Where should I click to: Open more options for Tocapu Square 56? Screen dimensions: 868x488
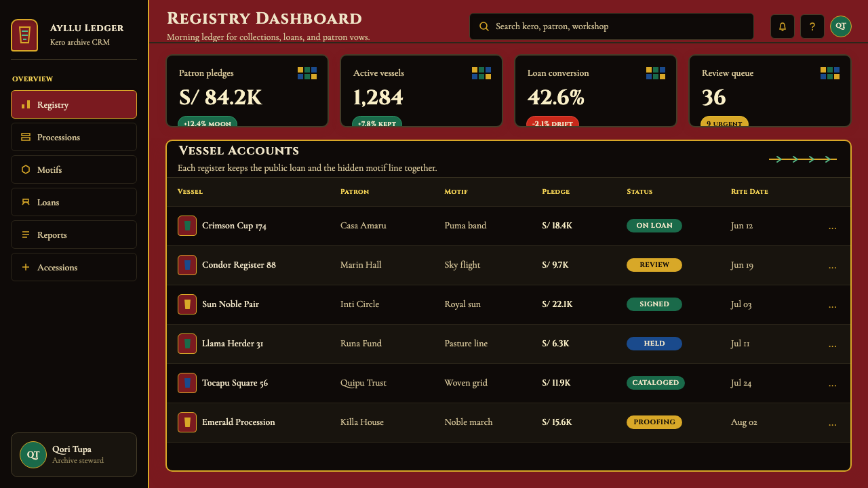click(833, 384)
